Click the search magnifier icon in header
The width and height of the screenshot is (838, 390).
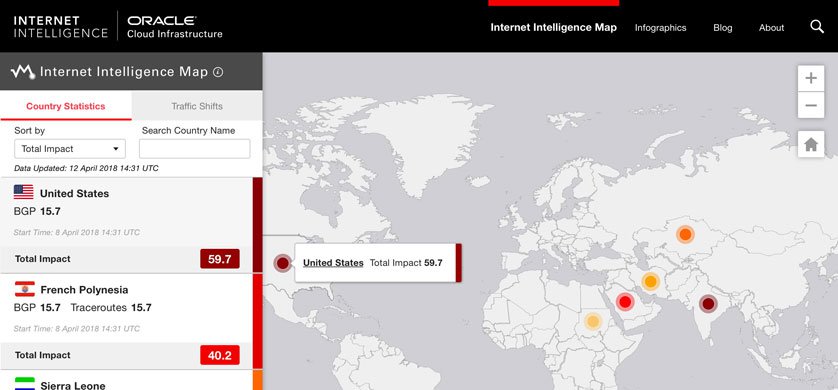point(817,27)
